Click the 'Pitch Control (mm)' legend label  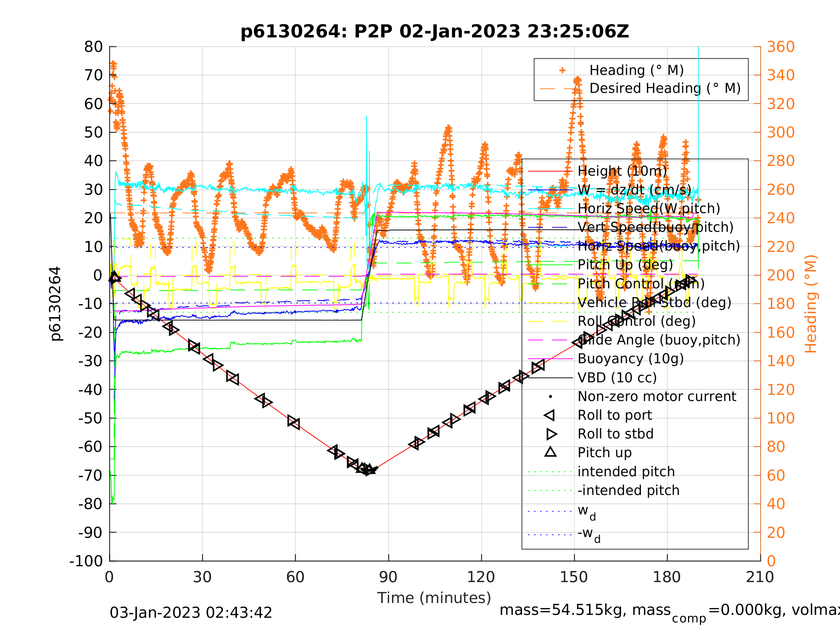(x=641, y=284)
